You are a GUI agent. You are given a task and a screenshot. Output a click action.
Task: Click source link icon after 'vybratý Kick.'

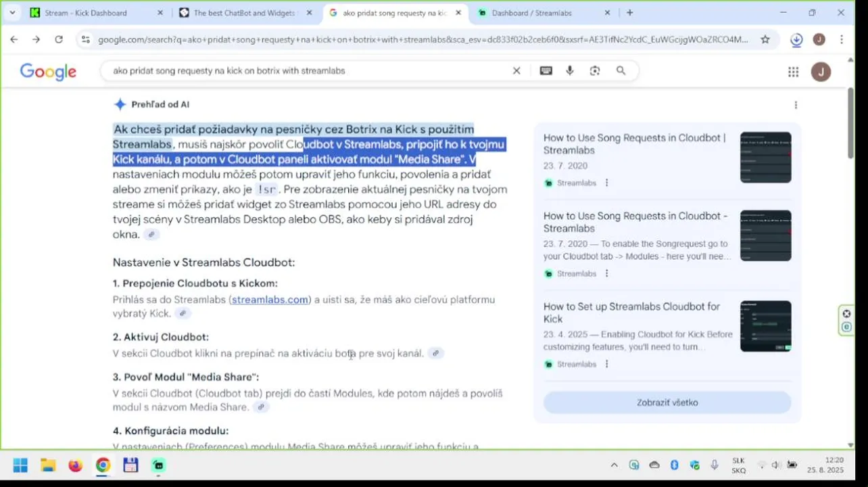pos(183,313)
